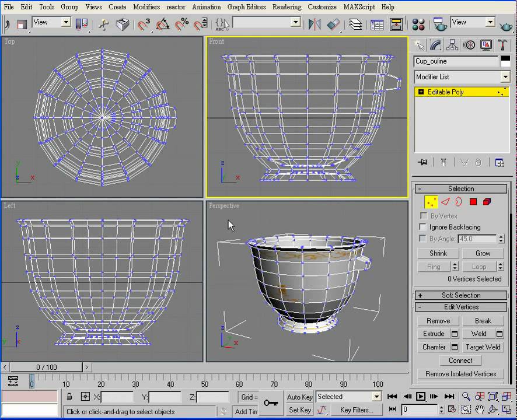Click the Pin Stack icon
The image size is (517, 420).
[x=422, y=162]
